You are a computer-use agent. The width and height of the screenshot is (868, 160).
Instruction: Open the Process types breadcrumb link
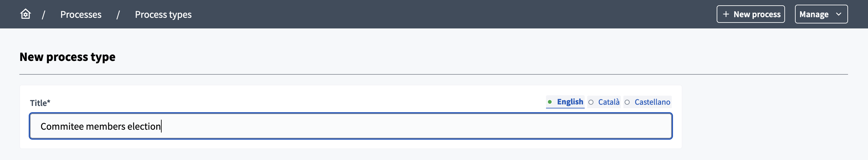[163, 14]
